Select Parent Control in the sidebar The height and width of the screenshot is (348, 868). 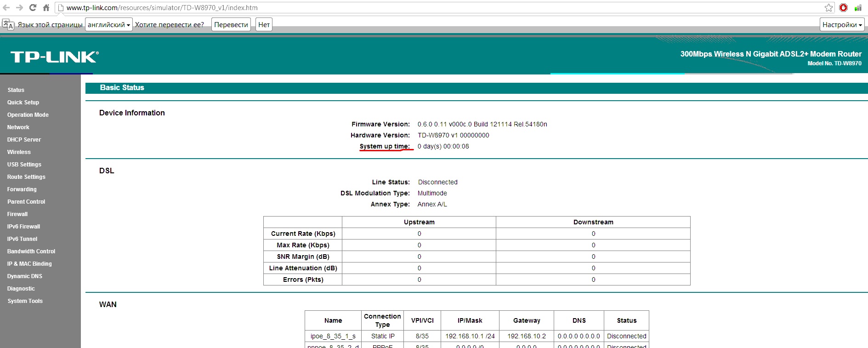tap(26, 202)
